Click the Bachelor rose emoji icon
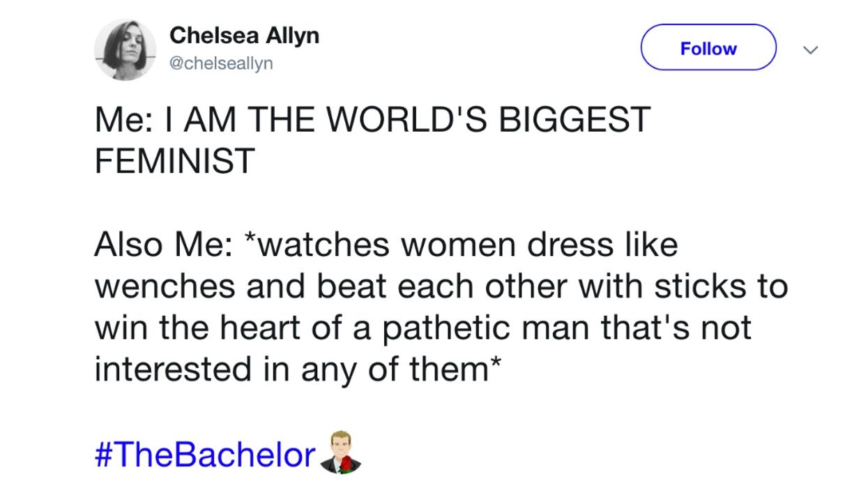Screen dimensions: 868x488 tap(342, 452)
